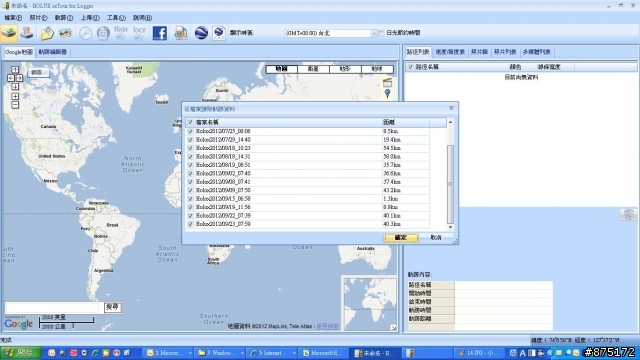Uncheck the Holux2012/08/18_14:31 file checkbox
This screenshot has width=640, height=360.
point(190,157)
